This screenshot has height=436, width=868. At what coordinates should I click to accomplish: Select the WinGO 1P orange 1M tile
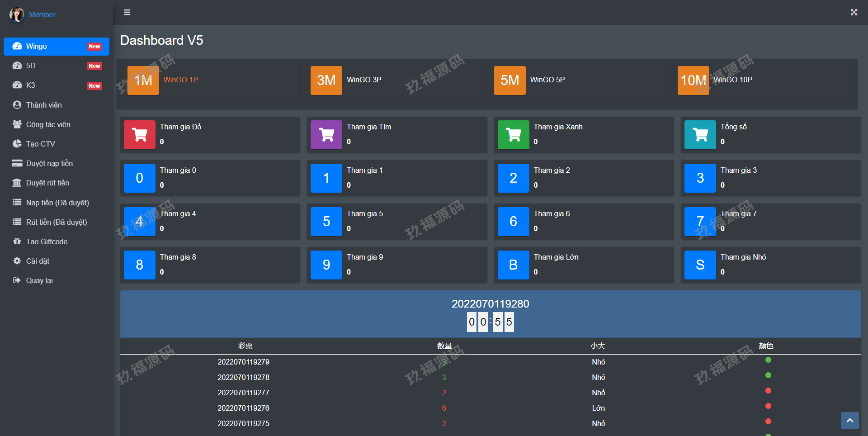[x=143, y=81]
